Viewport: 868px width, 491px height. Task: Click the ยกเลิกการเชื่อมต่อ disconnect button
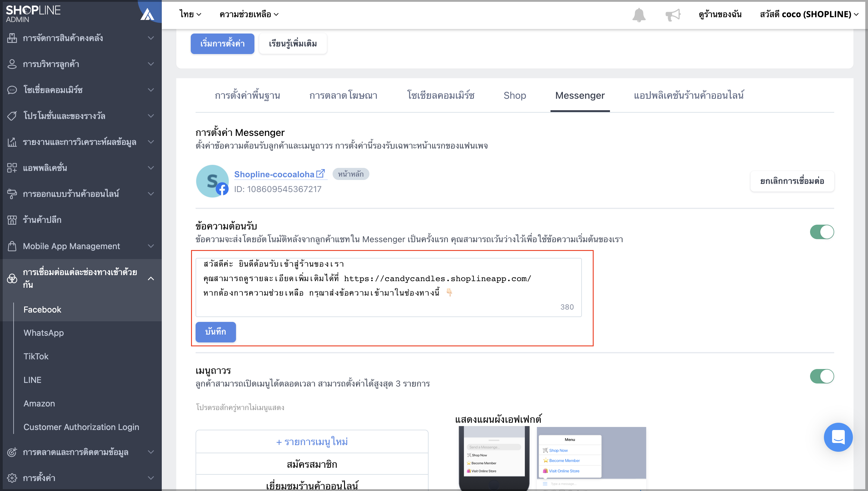click(792, 181)
